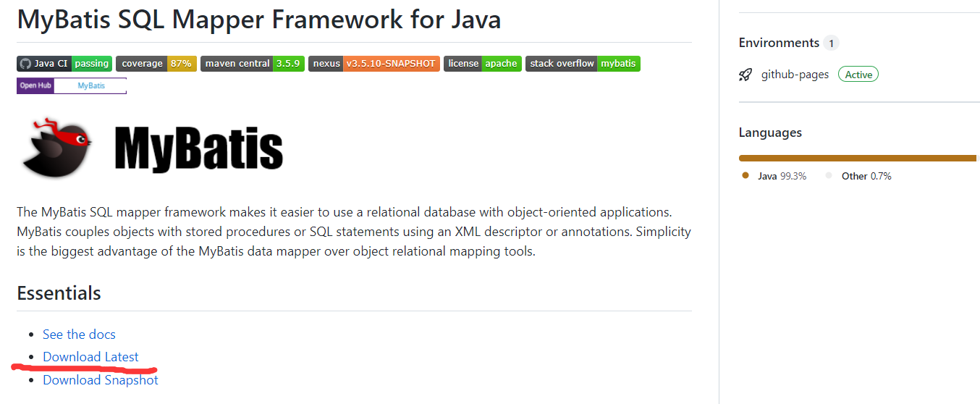Open the Download Snapshot link
This screenshot has height=404, width=980.
click(x=101, y=380)
